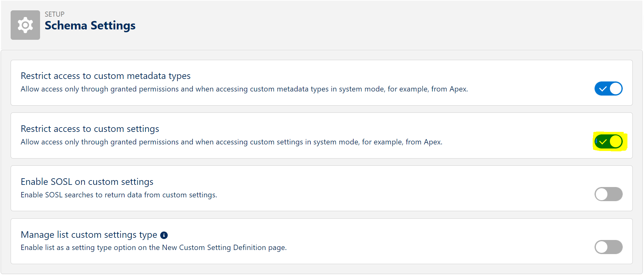Click the white knob of the list settings toggle
The width and height of the screenshot is (644, 276).
(x=601, y=247)
